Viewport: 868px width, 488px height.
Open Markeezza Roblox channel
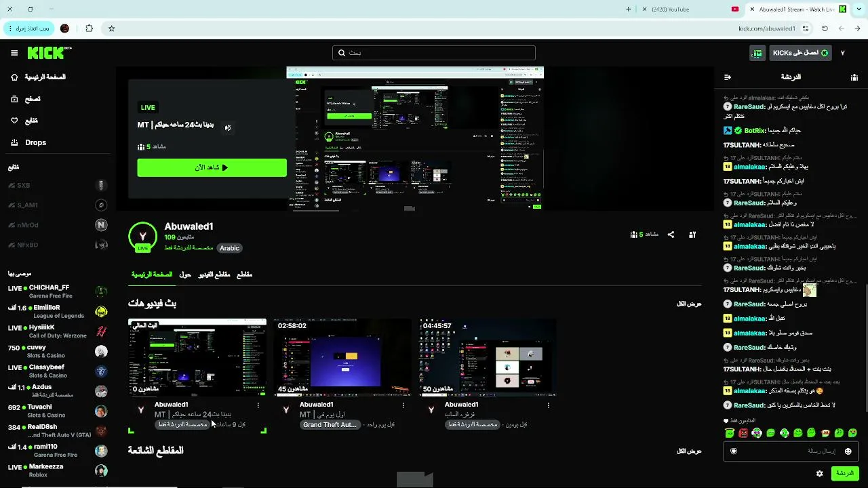click(58, 470)
